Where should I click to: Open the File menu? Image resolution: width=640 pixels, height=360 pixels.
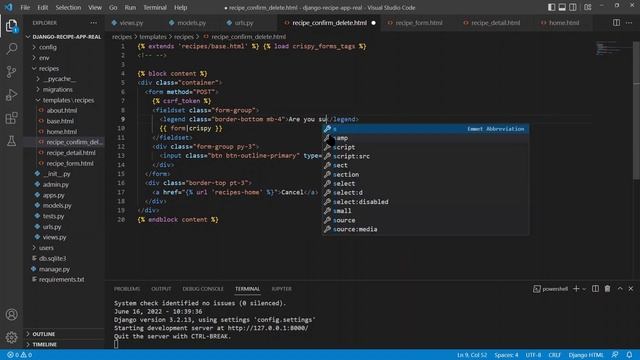click(x=25, y=7)
